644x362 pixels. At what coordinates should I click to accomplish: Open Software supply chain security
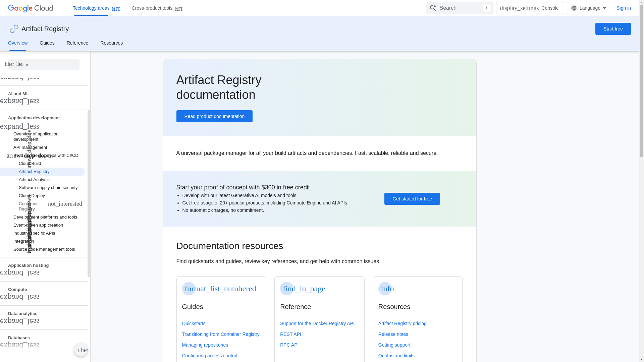coord(48,188)
